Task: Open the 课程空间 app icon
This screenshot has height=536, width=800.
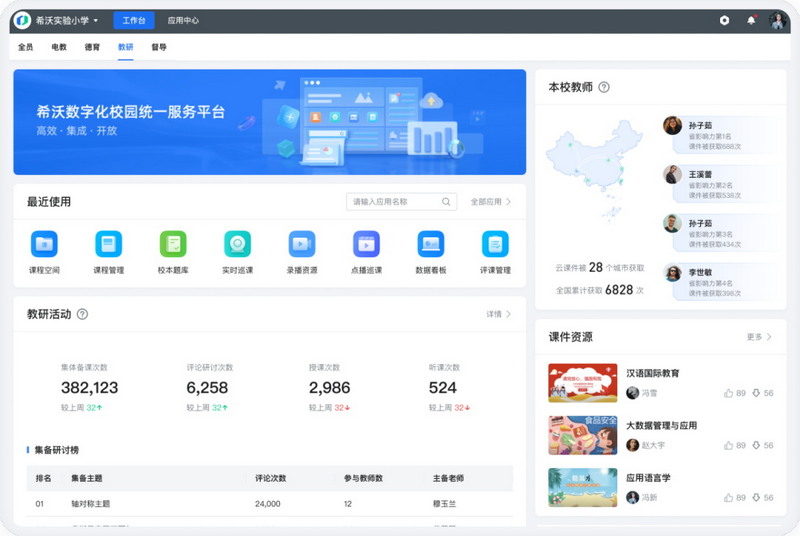Action: coord(44,244)
